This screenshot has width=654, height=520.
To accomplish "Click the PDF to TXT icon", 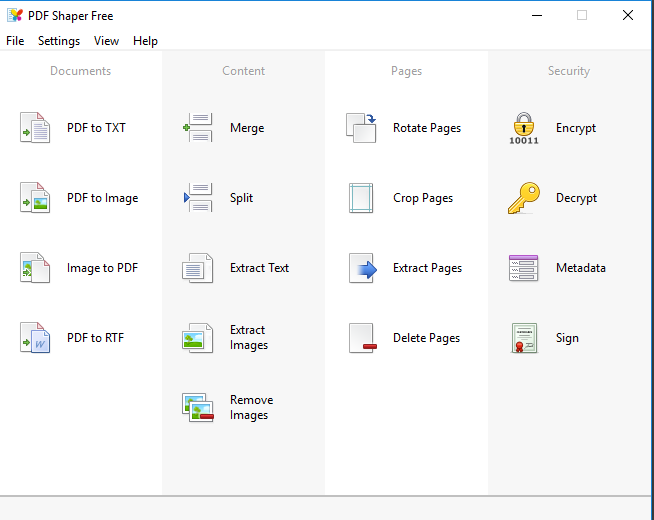I will pos(35,128).
